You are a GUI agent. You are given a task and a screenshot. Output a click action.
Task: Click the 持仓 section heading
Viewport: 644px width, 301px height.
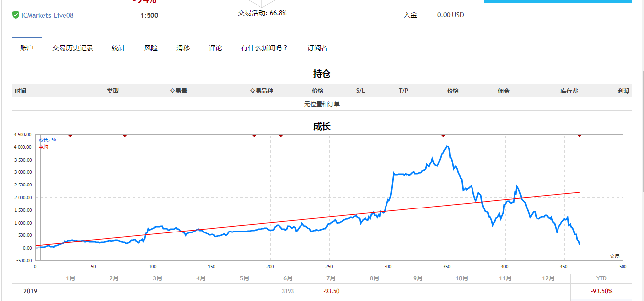(322, 74)
